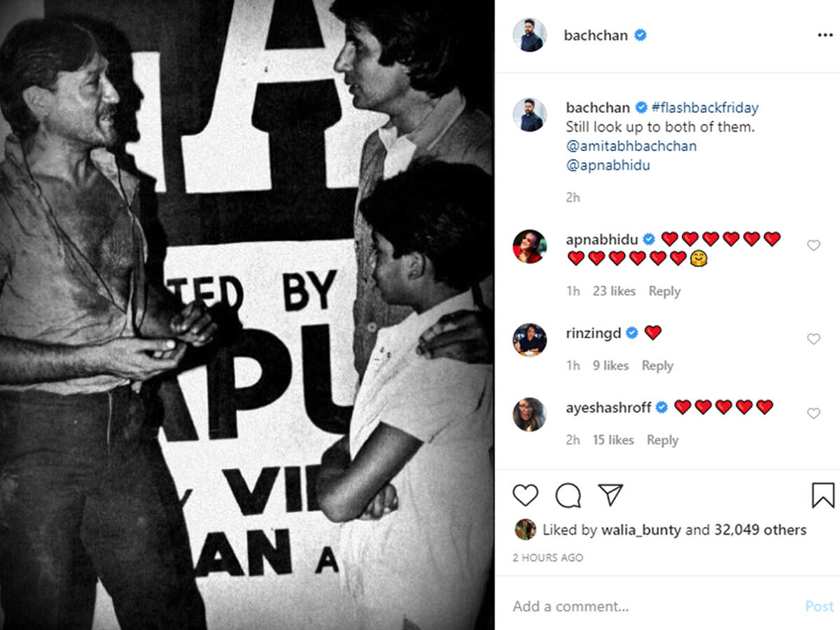Open the #flashbackfriday hashtag
840x630 pixels.
pyautogui.click(x=705, y=108)
